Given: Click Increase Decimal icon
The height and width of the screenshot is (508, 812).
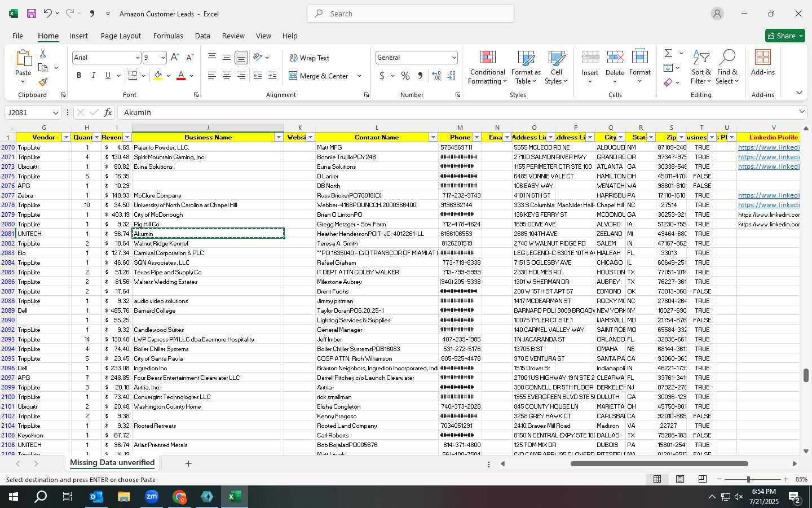Looking at the screenshot, I should click(x=436, y=76).
